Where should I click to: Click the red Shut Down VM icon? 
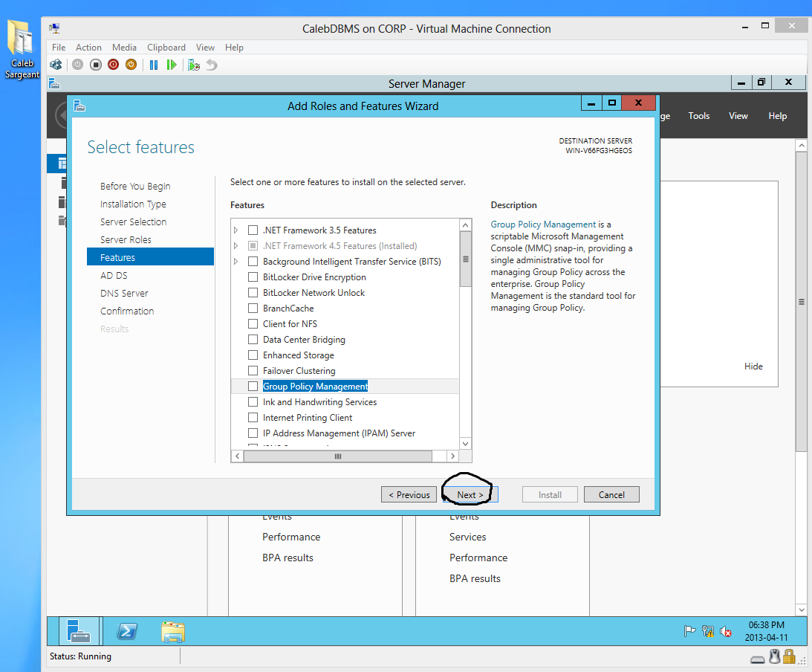113,65
